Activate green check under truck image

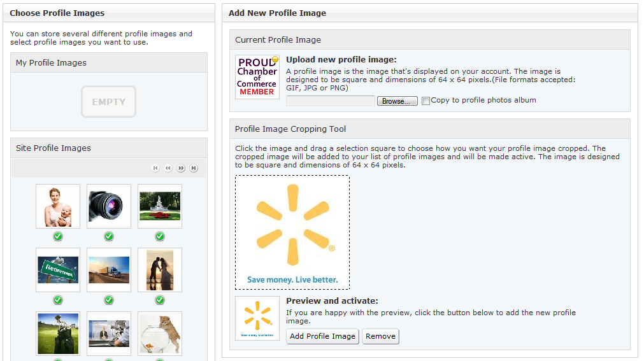tap(109, 300)
